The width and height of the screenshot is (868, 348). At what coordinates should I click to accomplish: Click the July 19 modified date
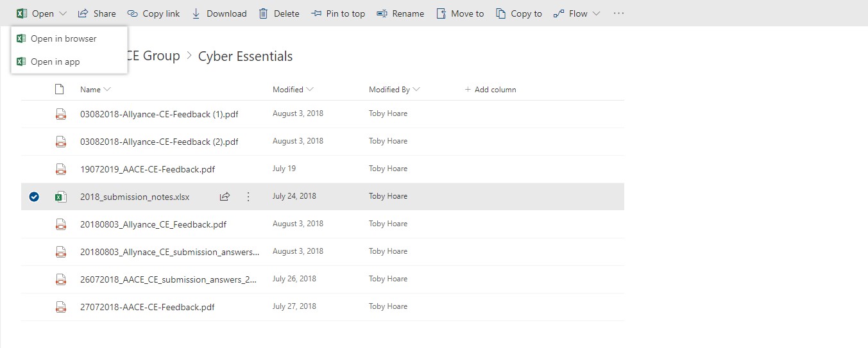(x=284, y=169)
